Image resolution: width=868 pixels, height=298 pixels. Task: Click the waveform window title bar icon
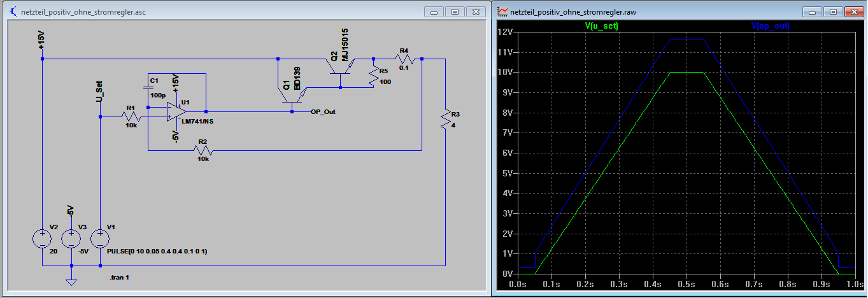502,11
